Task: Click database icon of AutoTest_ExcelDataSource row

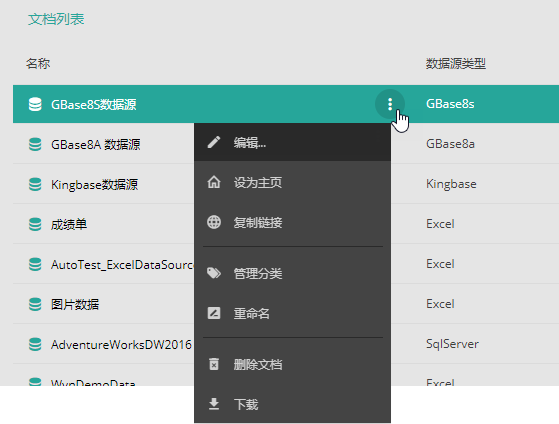Action: point(35,264)
